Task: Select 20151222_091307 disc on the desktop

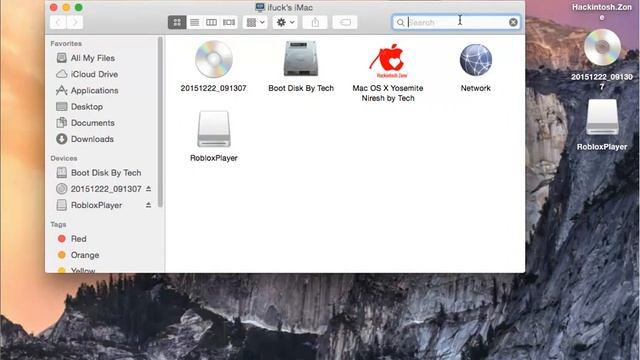Action: 602,48
